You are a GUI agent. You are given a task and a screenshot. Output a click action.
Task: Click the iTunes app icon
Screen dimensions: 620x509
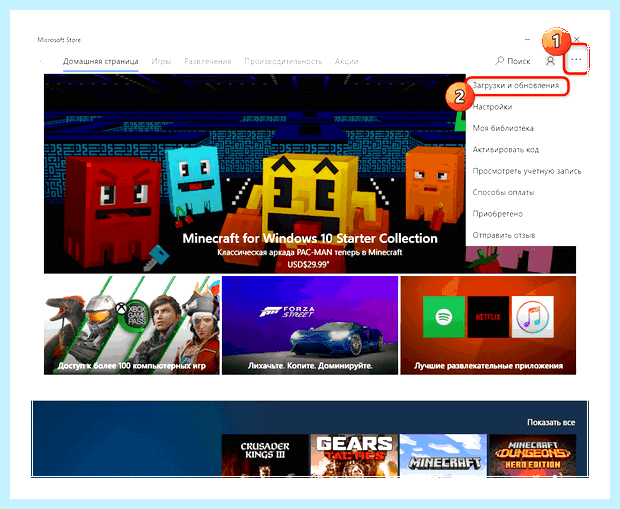(533, 317)
